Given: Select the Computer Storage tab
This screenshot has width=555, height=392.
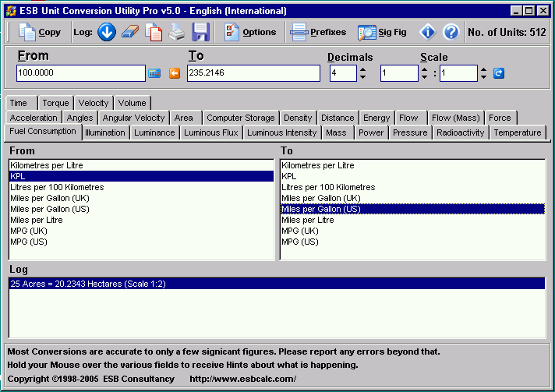Looking at the screenshot, I should (x=241, y=118).
